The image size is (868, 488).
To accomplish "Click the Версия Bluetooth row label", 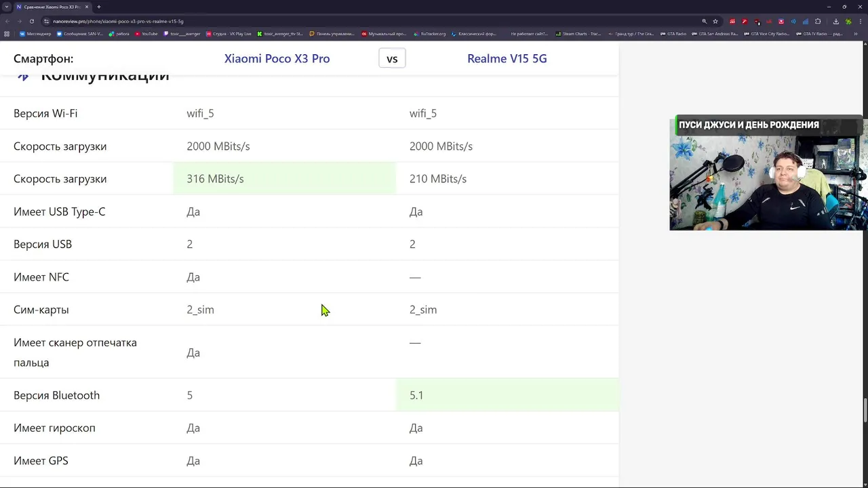I will pos(57,395).
